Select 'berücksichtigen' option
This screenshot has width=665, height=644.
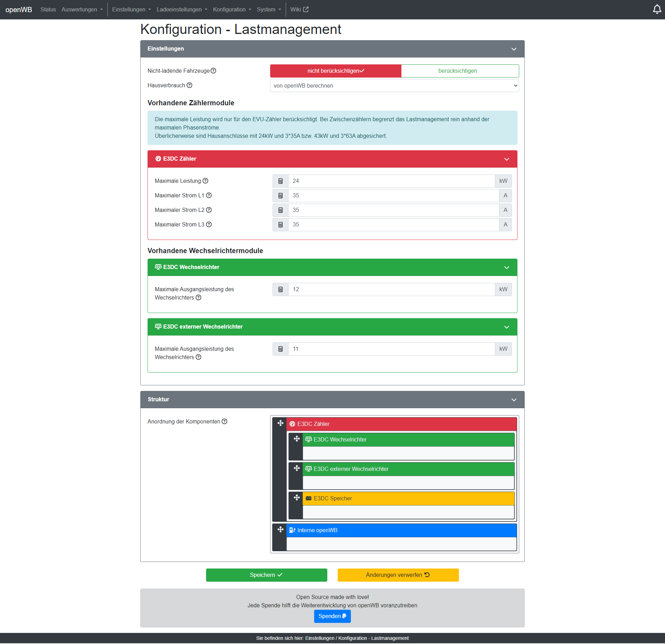pyautogui.click(x=460, y=71)
